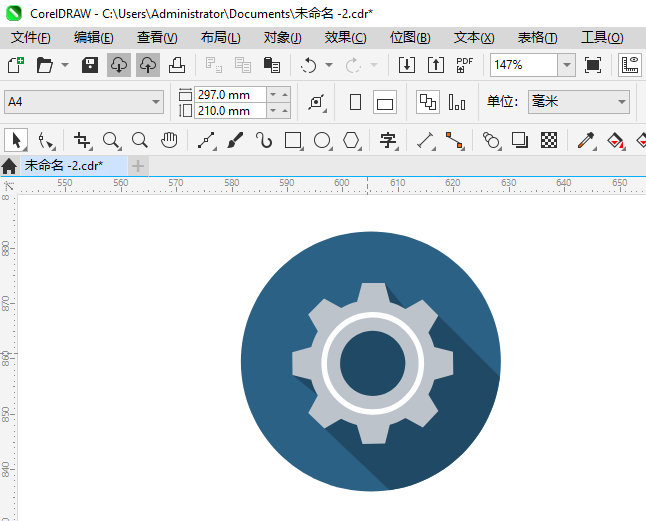Click the page height 210.0 mm field

tap(230, 111)
